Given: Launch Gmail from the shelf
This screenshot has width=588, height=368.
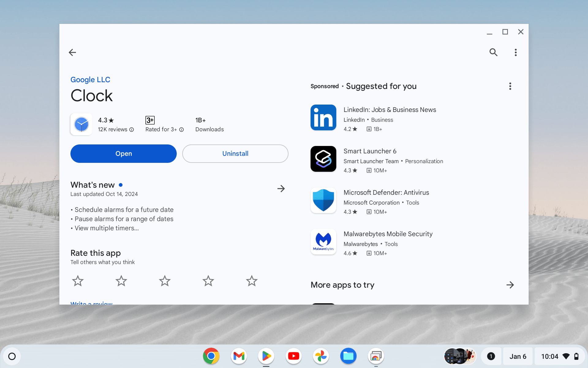Looking at the screenshot, I should 239,356.
